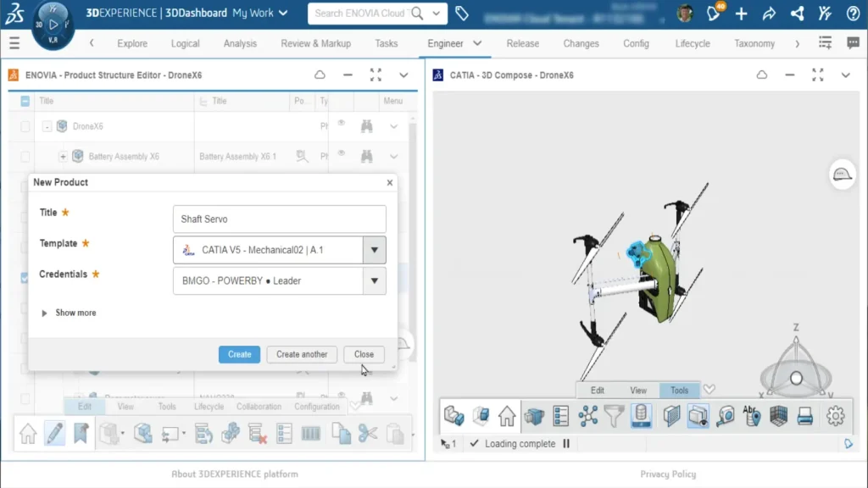Click the filter funnel icon in 3D Compose toolbar
The image size is (868, 488).
coord(614,416)
